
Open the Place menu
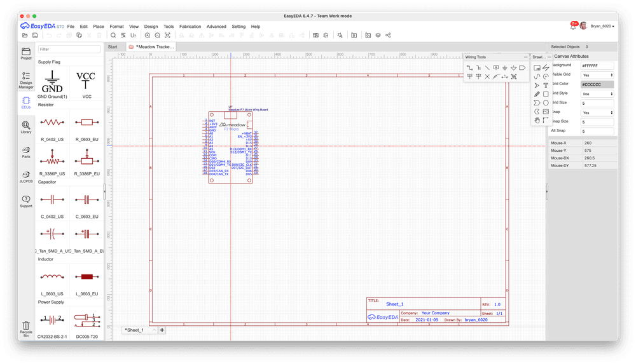(x=99, y=26)
